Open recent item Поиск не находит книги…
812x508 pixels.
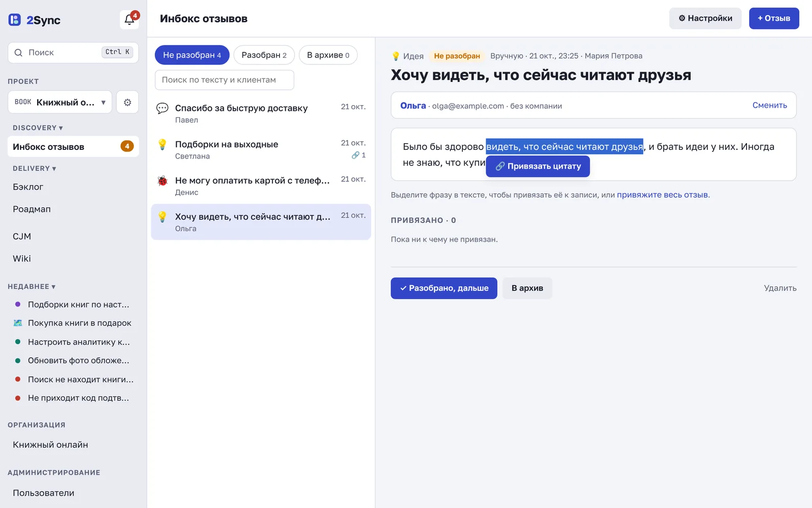point(73,379)
